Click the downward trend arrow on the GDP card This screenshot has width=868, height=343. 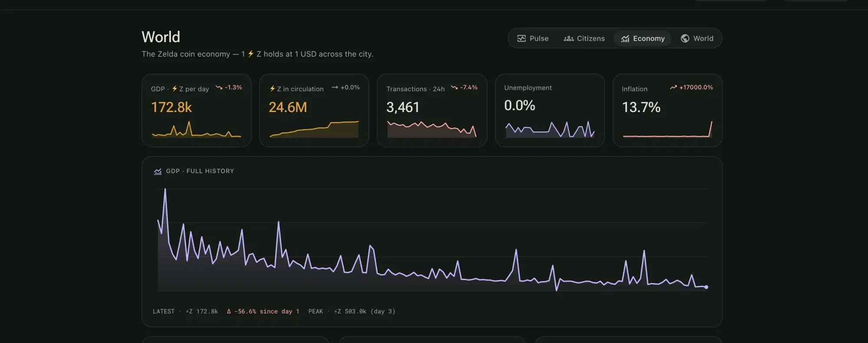click(219, 87)
